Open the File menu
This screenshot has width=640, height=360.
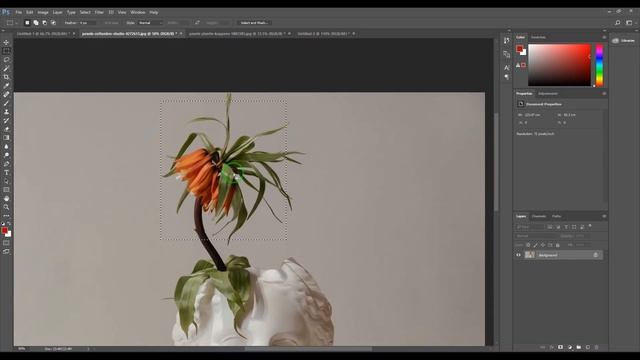click(19, 12)
